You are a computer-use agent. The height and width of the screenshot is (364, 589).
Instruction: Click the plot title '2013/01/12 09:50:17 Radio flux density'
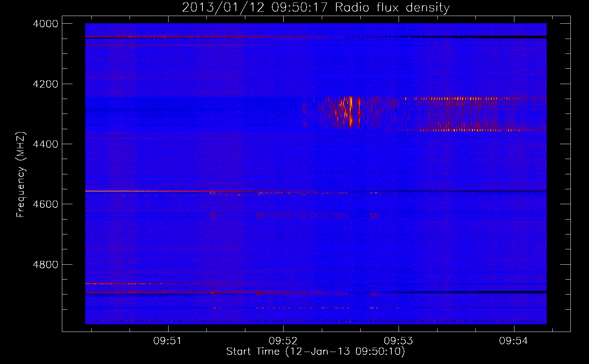316,7
